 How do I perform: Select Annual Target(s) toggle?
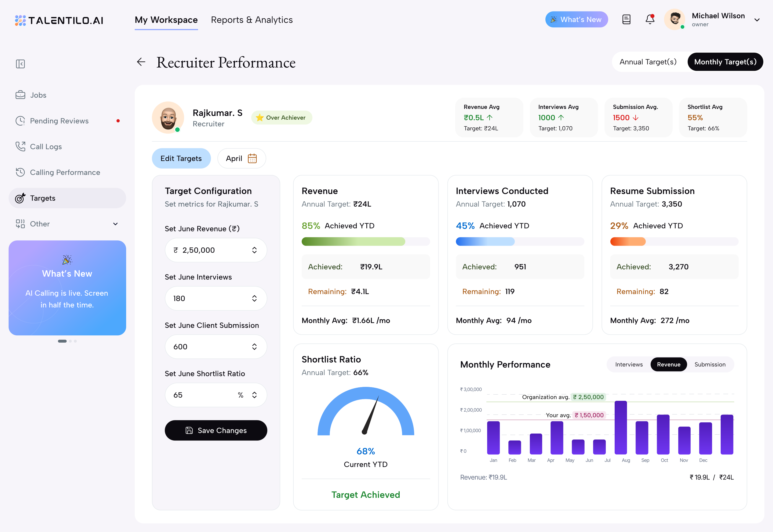[x=648, y=62]
